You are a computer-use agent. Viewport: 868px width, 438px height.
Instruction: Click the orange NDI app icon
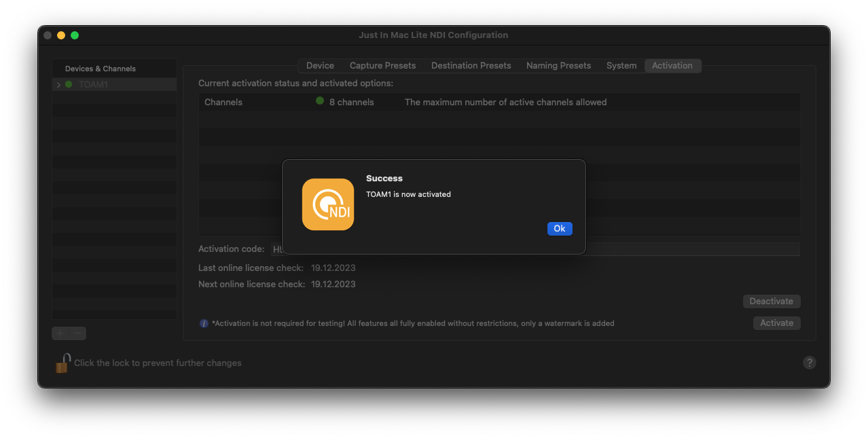click(328, 204)
